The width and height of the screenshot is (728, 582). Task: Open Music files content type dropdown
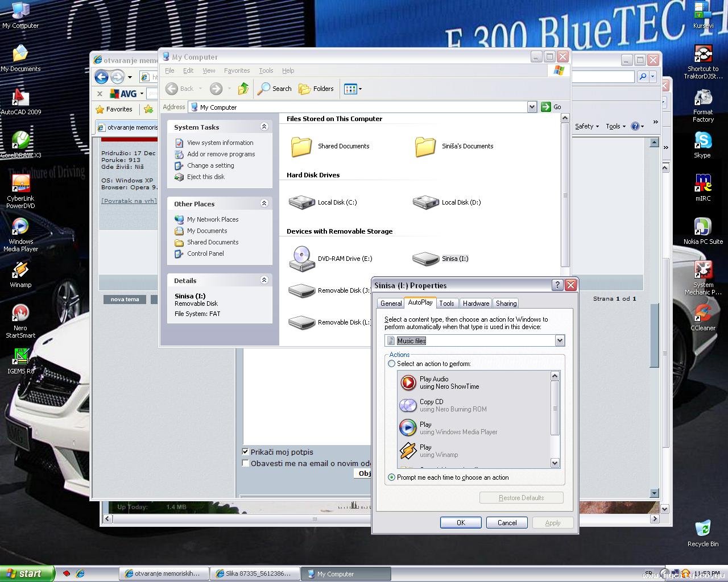coord(560,340)
